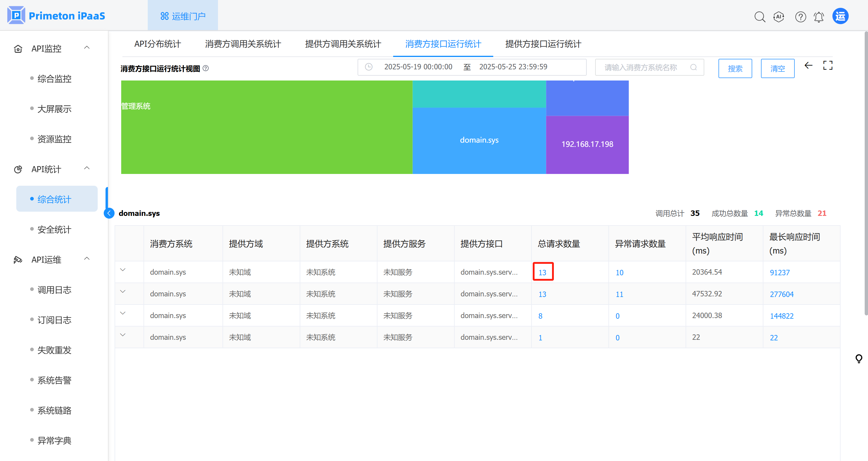Open the AI assistant icon

click(x=779, y=17)
